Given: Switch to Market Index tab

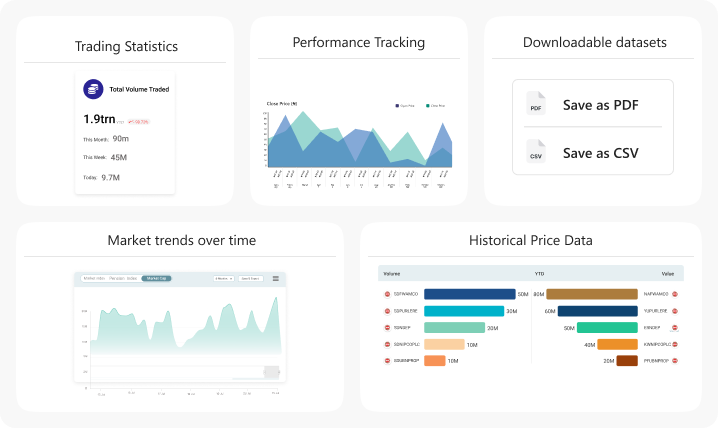Looking at the screenshot, I should [94, 278].
